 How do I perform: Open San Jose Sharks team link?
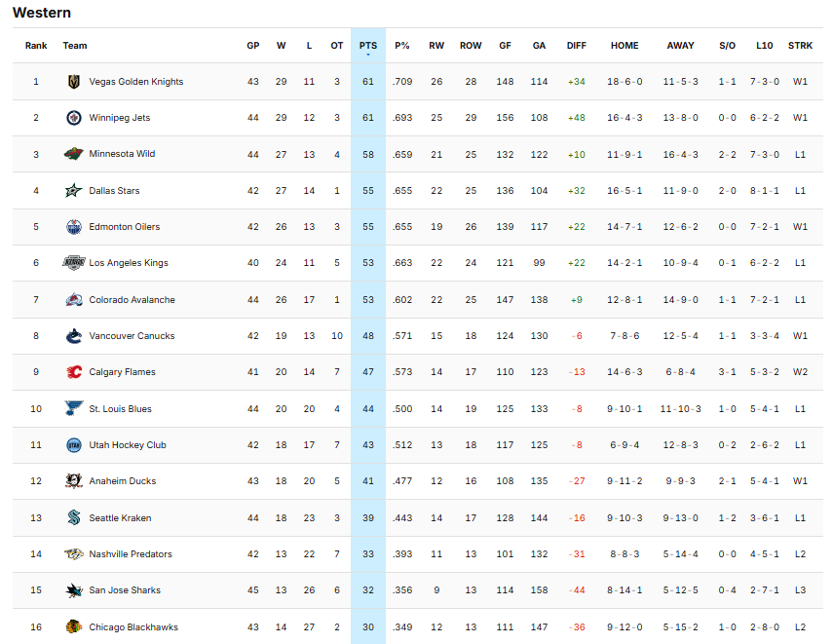coord(125,590)
